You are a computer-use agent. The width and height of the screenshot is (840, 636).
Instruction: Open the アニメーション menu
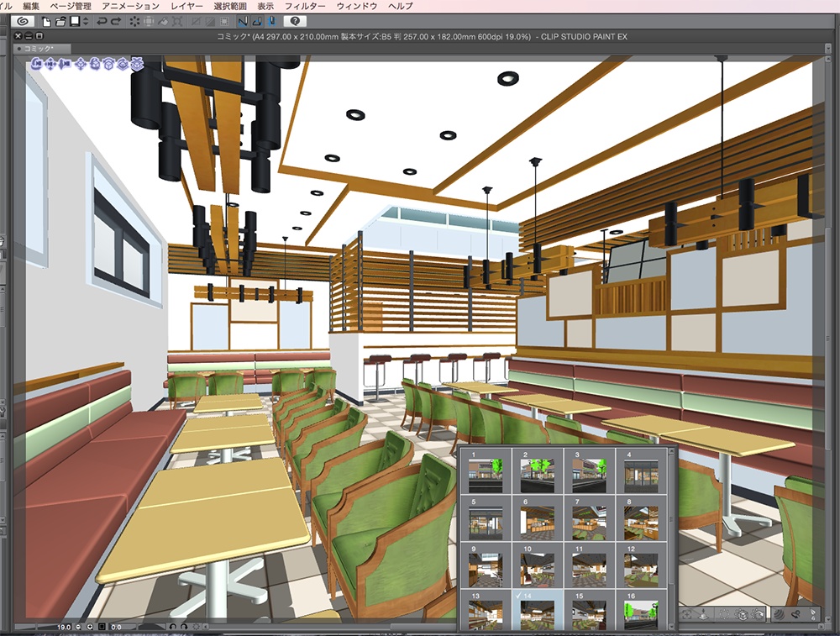point(131,6)
